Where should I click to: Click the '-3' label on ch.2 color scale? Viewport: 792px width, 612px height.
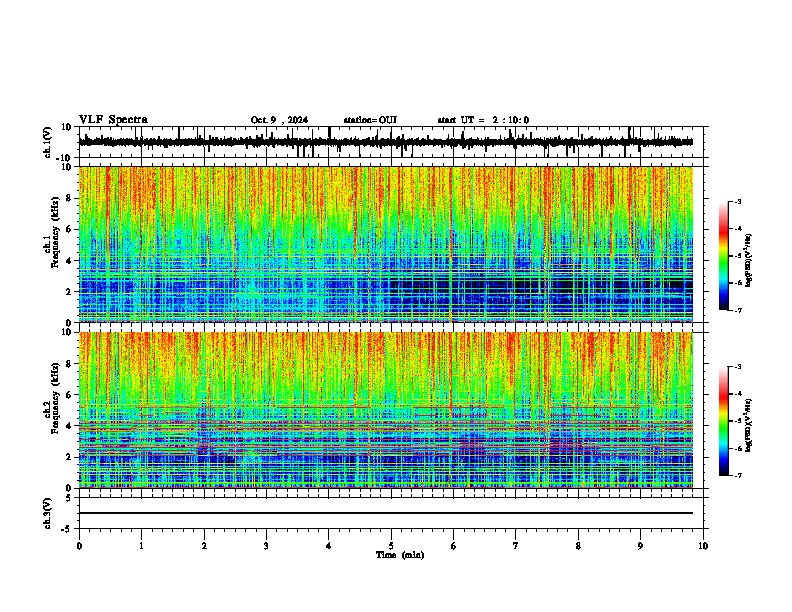[x=737, y=367]
